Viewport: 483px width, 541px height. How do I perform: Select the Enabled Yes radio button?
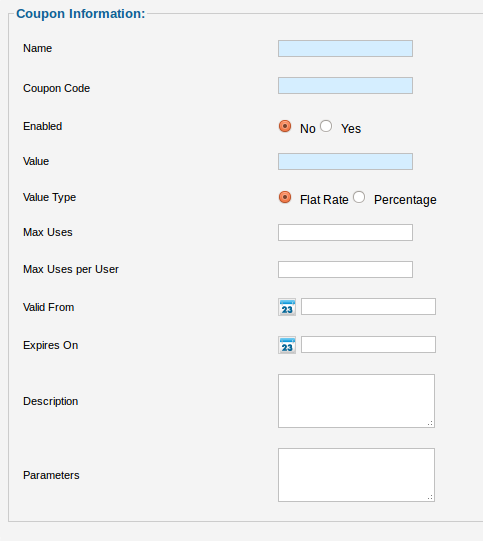click(x=326, y=126)
